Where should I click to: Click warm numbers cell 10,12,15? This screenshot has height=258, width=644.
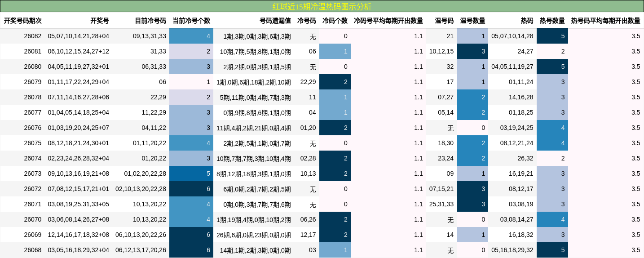(x=441, y=51)
